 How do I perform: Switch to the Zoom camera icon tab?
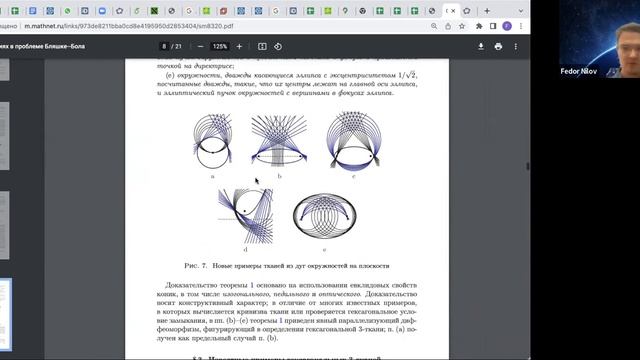coord(102,11)
